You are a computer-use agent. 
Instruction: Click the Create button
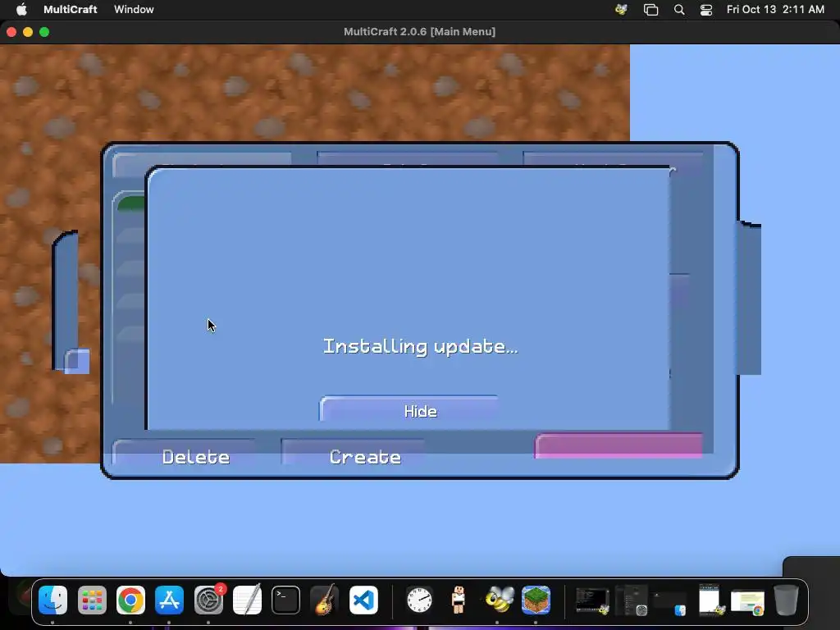point(365,456)
